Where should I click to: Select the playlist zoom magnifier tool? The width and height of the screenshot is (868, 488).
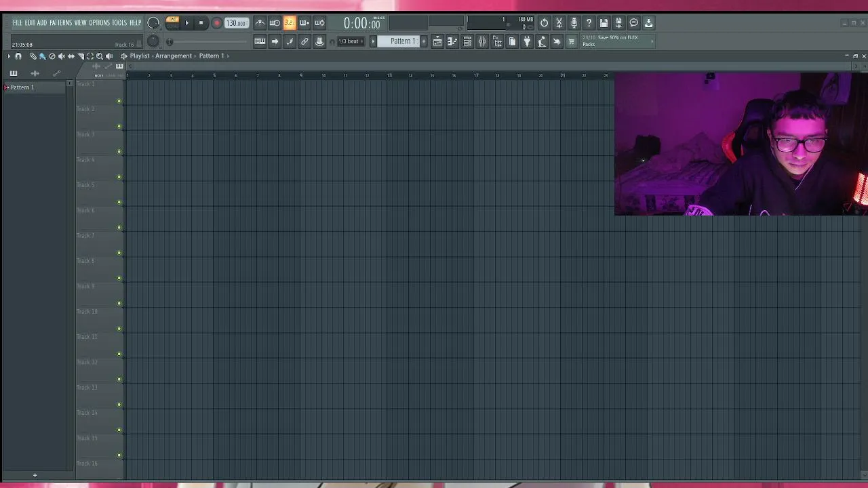pos(100,56)
